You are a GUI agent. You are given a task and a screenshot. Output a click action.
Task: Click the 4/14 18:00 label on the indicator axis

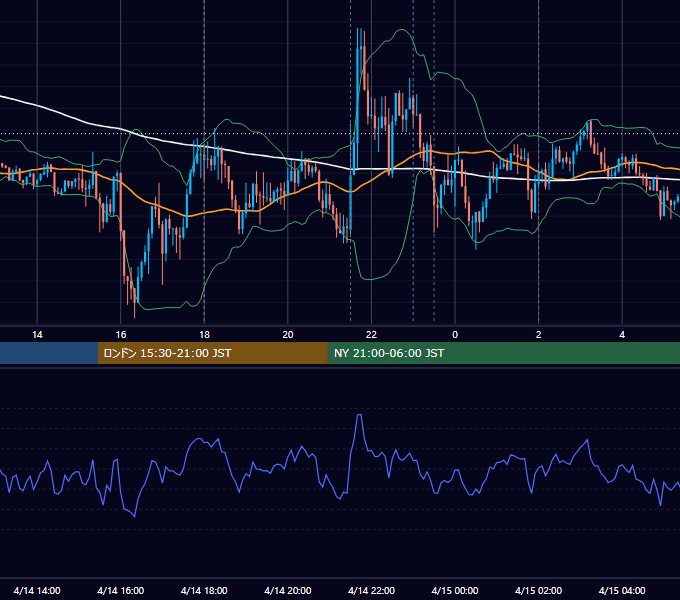click(x=204, y=590)
